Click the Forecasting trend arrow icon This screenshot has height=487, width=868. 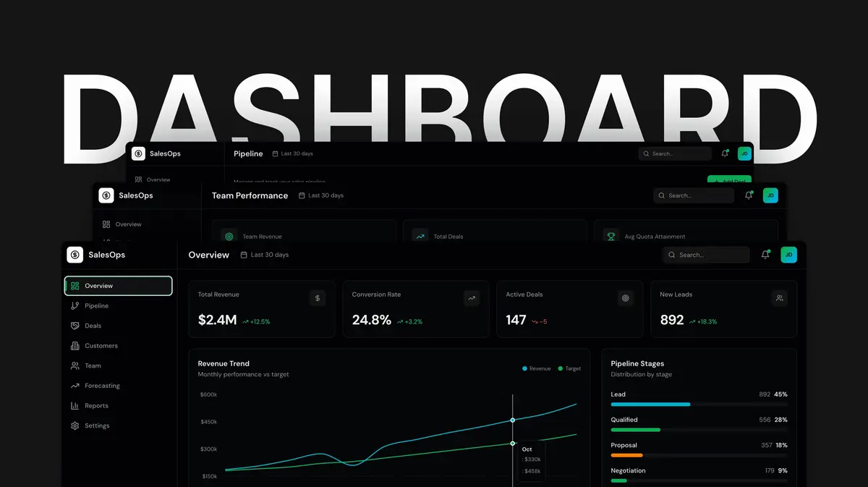(75, 386)
